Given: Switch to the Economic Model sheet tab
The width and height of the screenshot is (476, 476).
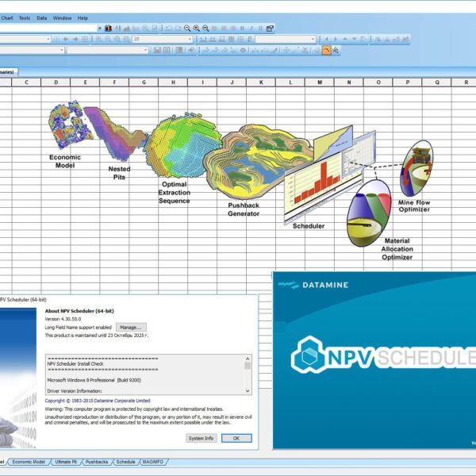Looking at the screenshot, I should [x=29, y=462].
